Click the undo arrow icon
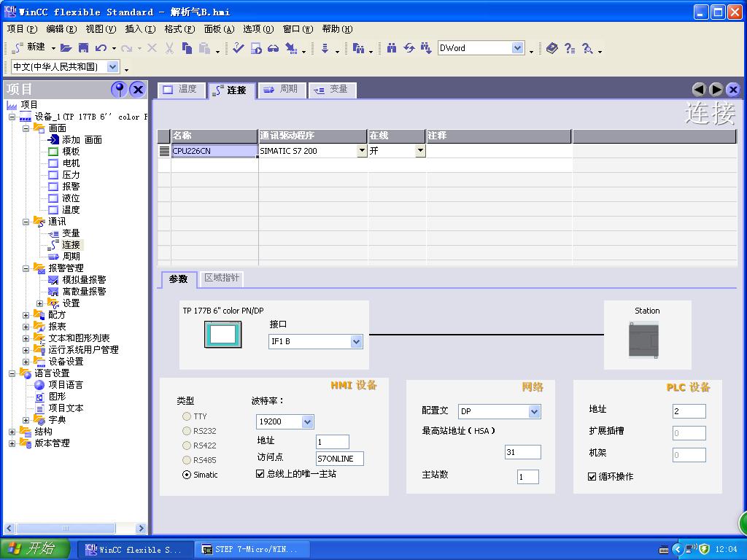Viewport: 747px width, 560px height. pyautogui.click(x=101, y=47)
